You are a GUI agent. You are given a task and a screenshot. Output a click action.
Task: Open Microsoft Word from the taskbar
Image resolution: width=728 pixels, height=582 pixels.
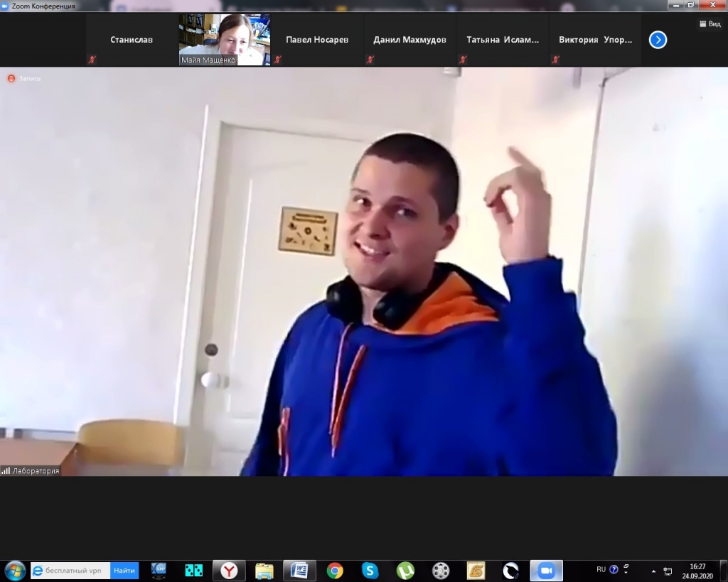(299, 570)
